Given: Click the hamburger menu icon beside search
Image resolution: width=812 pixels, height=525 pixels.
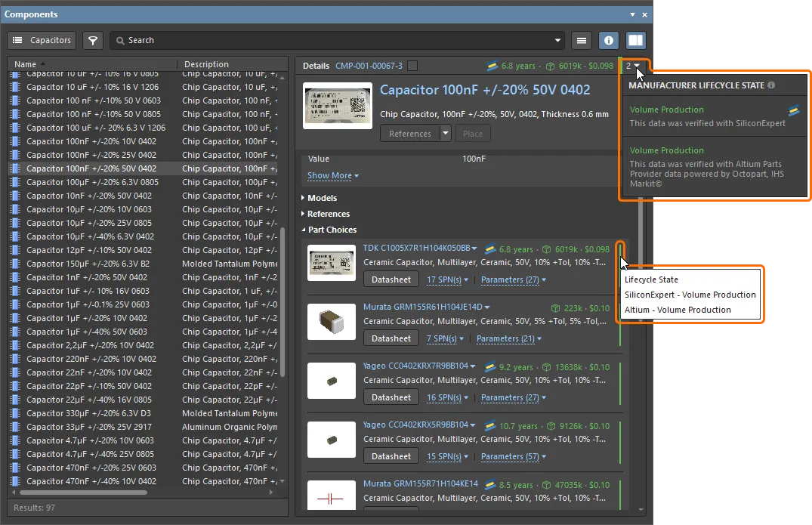Looking at the screenshot, I should (x=581, y=40).
